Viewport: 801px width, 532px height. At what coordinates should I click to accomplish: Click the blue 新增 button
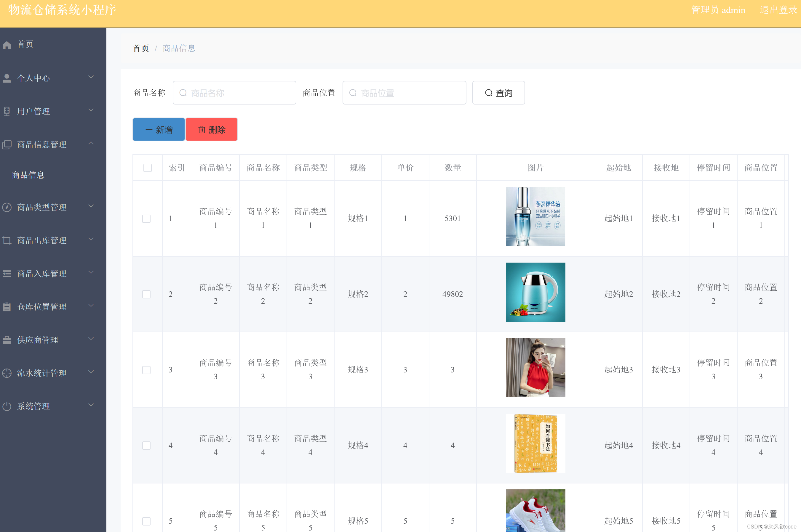[x=159, y=129]
